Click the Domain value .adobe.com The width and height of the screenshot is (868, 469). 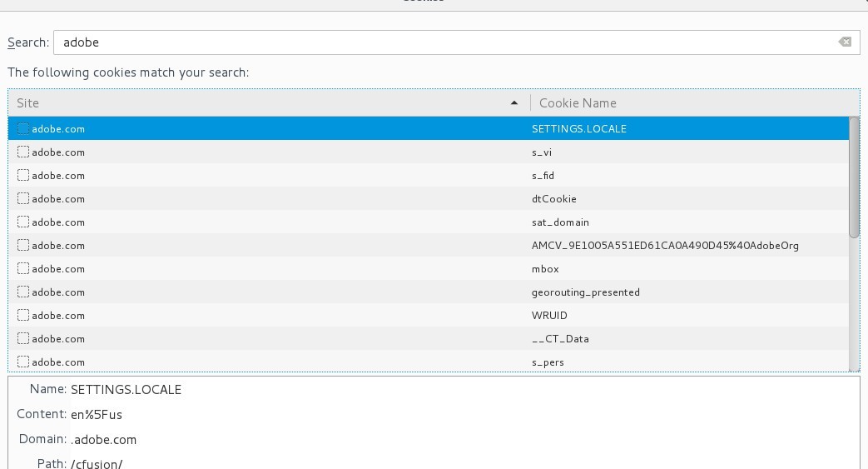point(104,440)
